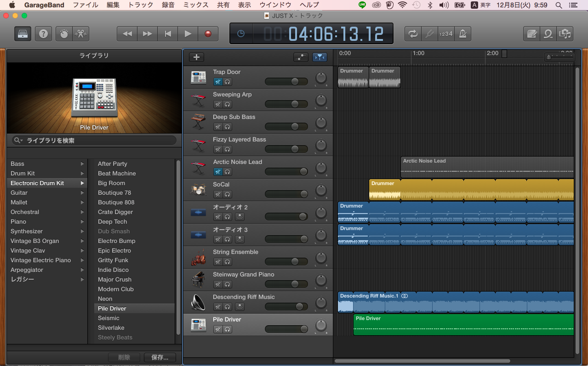Choose the Silverlake patch
The width and height of the screenshot is (588, 366).
pyautogui.click(x=111, y=328)
